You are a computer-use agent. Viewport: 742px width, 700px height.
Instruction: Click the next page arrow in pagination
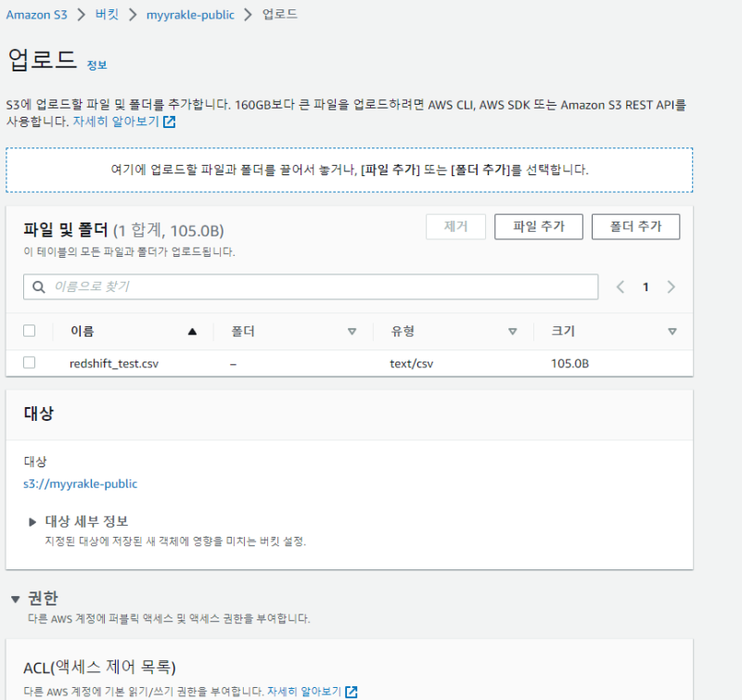click(671, 287)
